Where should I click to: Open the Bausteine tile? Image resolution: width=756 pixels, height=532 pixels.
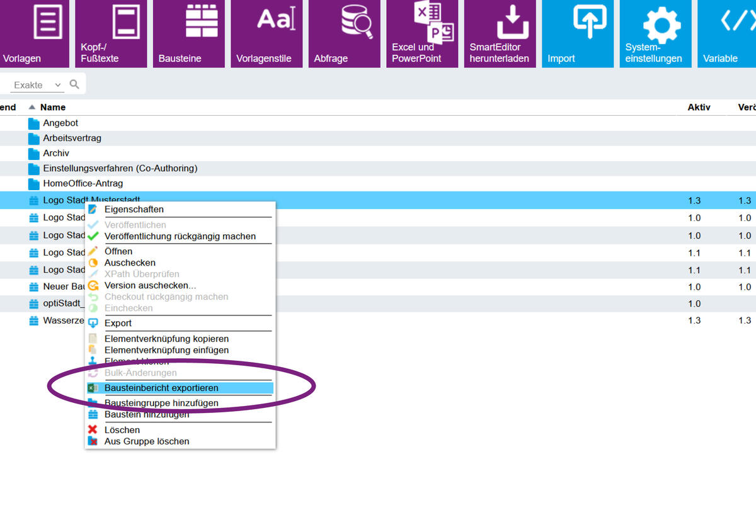pyautogui.click(x=188, y=33)
